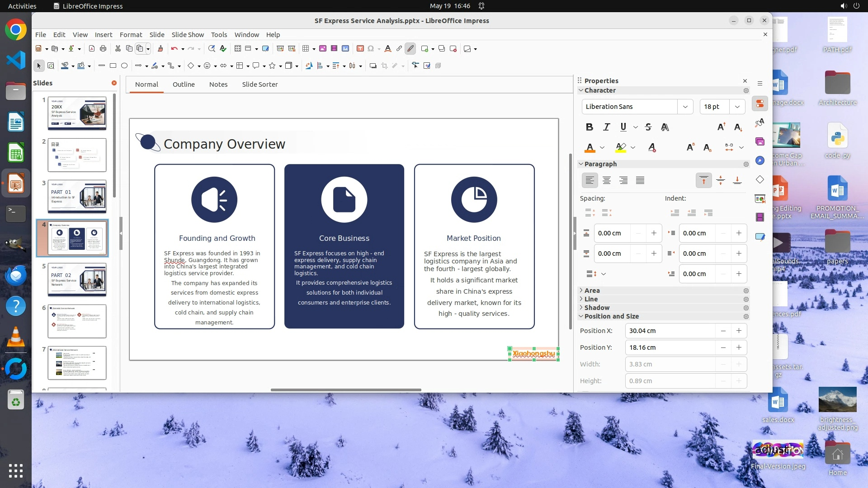Align text to top icon
This screenshot has height=488, width=868.
pos(703,180)
